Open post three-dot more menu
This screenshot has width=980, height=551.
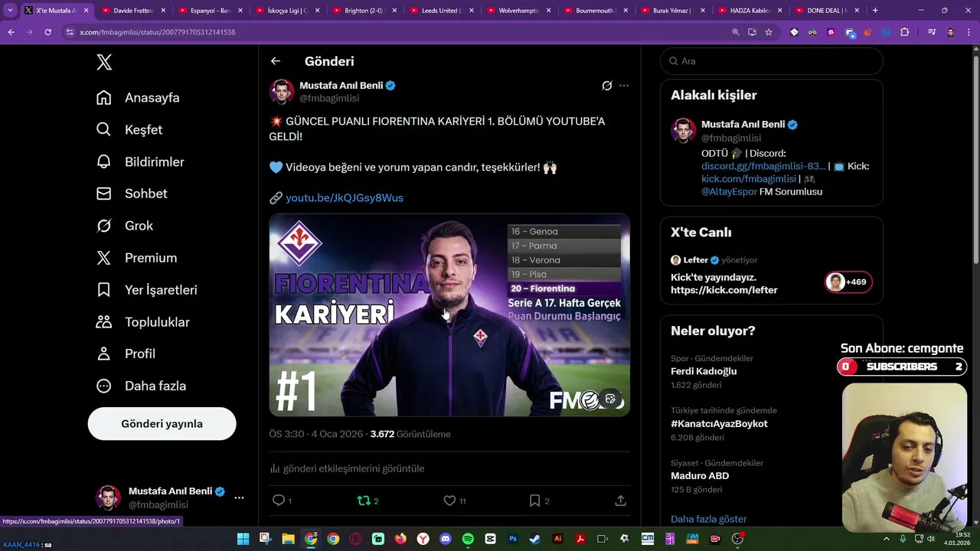click(624, 86)
